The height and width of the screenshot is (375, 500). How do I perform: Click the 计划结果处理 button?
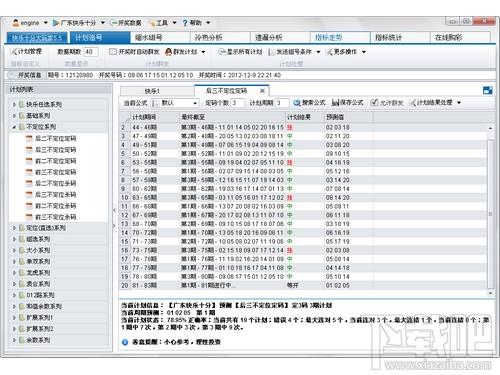point(435,103)
